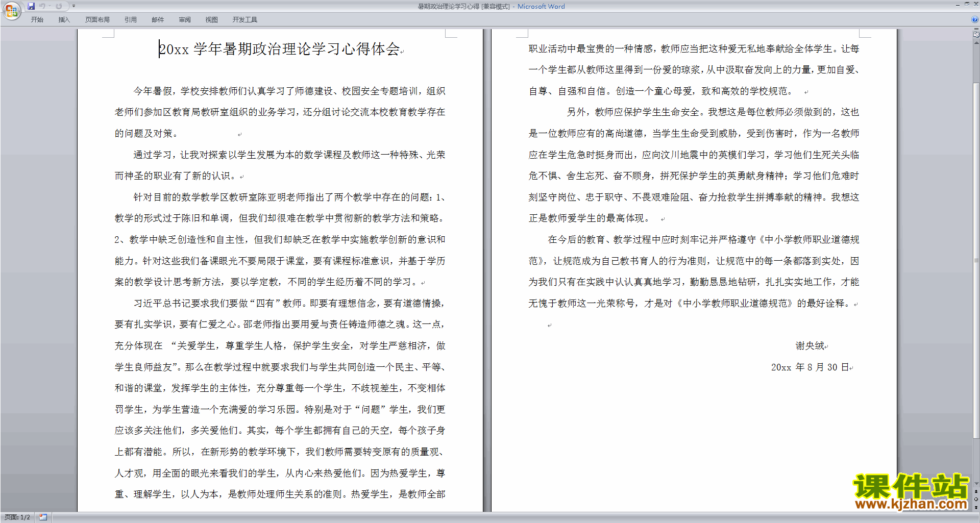Click the line starting 而神圣的职业有了新的认识
This screenshot has height=523, width=980.
(176, 176)
